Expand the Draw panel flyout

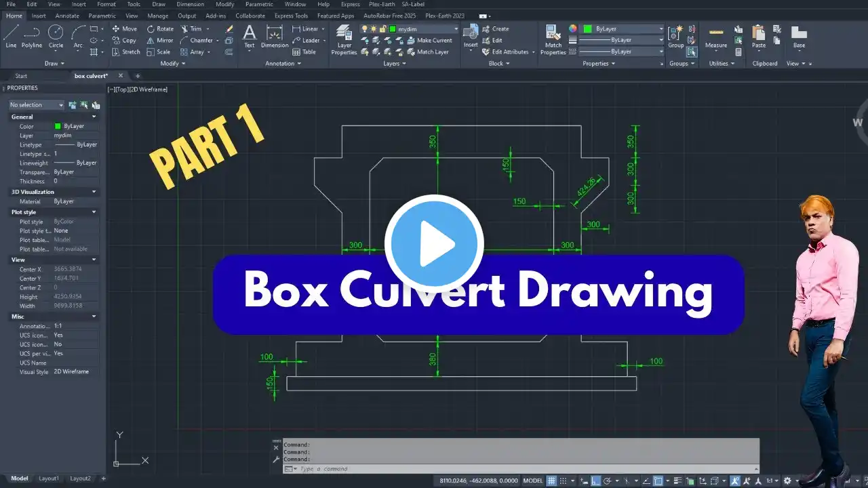pyautogui.click(x=54, y=64)
